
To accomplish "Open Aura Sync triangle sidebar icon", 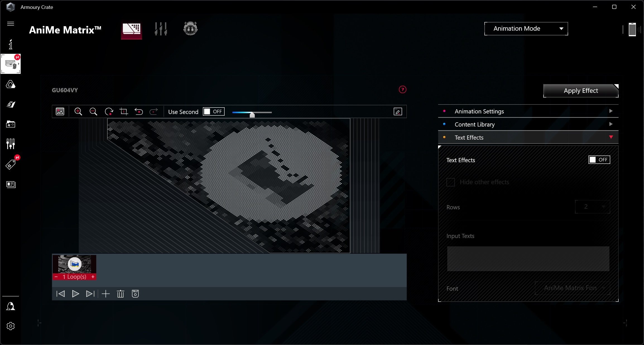I will point(11,84).
